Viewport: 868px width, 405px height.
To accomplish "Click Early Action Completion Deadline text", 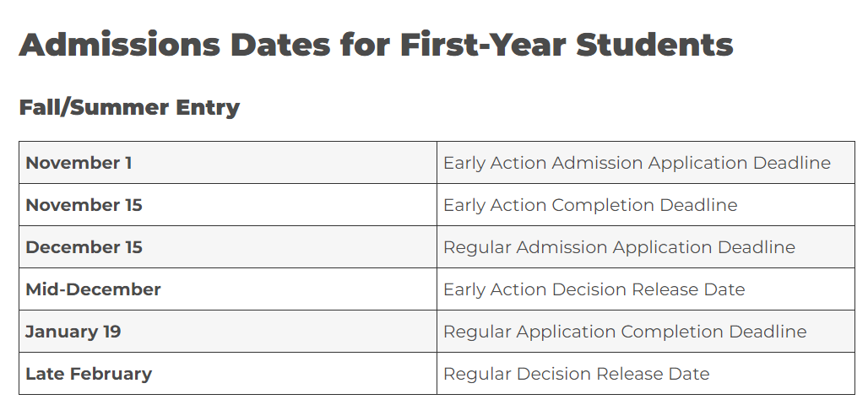I will click(590, 205).
